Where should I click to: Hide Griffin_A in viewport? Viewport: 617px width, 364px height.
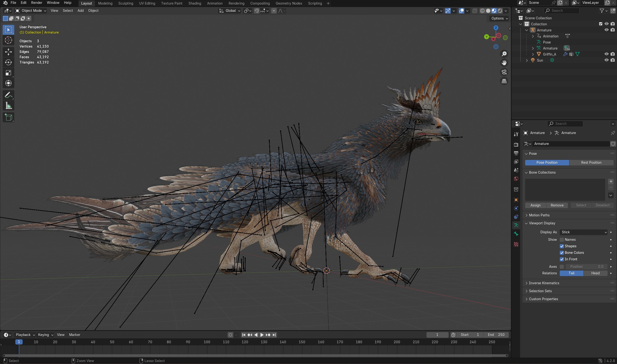tap(606, 54)
